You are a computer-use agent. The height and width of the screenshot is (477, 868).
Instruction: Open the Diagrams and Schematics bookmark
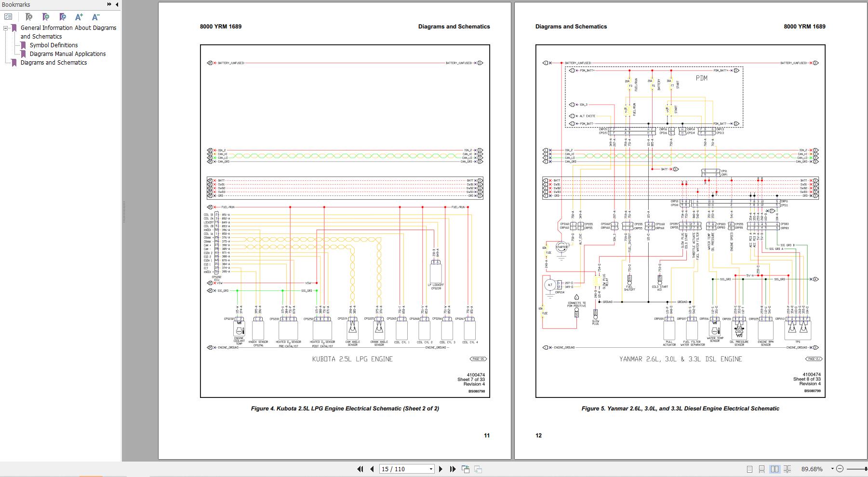(x=53, y=63)
